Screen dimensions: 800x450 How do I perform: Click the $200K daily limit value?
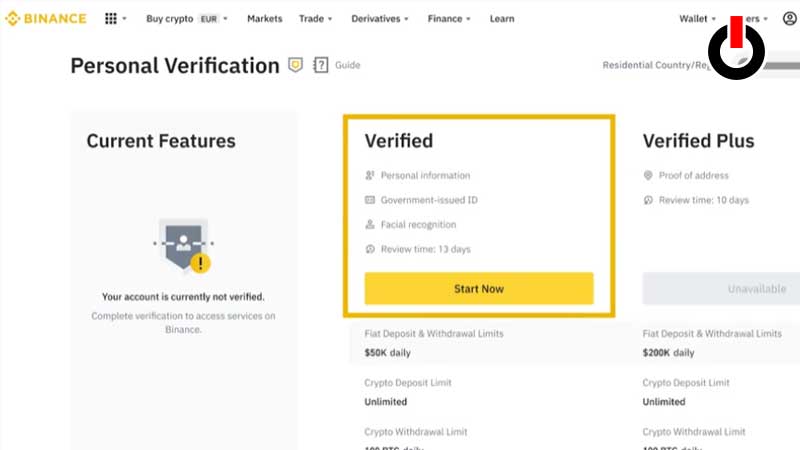tap(668, 353)
